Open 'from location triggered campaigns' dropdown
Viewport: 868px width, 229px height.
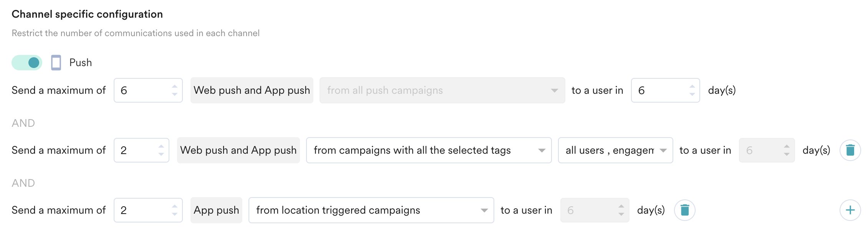pyautogui.click(x=371, y=210)
